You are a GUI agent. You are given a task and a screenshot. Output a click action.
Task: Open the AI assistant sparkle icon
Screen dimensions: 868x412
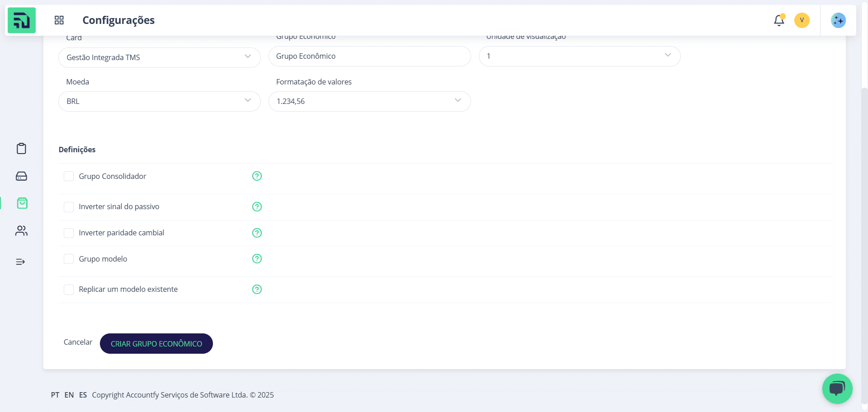pos(838,20)
